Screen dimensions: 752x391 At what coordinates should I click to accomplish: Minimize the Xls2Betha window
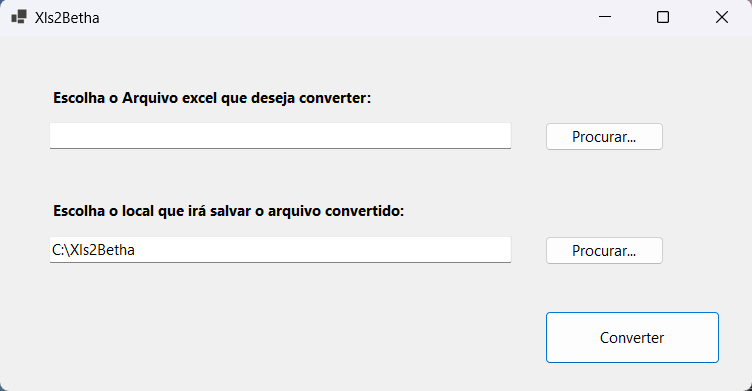pos(605,17)
